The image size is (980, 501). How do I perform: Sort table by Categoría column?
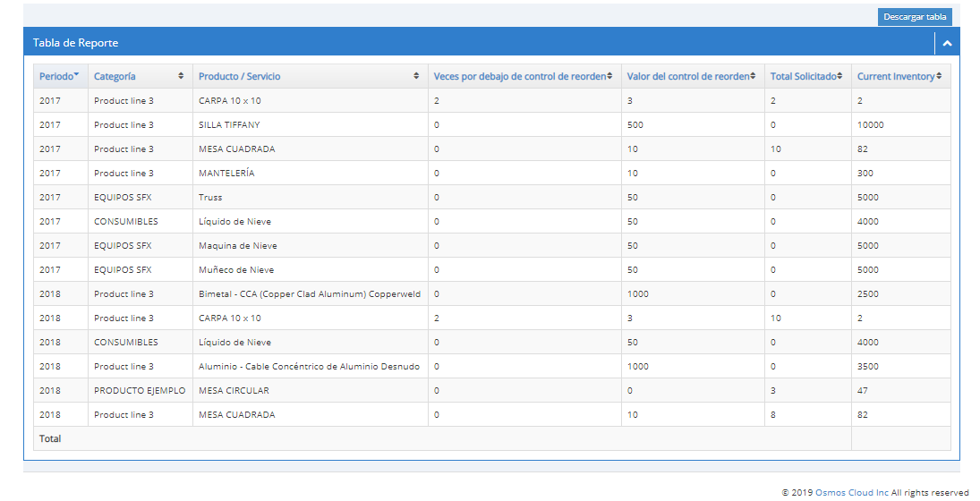click(140, 76)
